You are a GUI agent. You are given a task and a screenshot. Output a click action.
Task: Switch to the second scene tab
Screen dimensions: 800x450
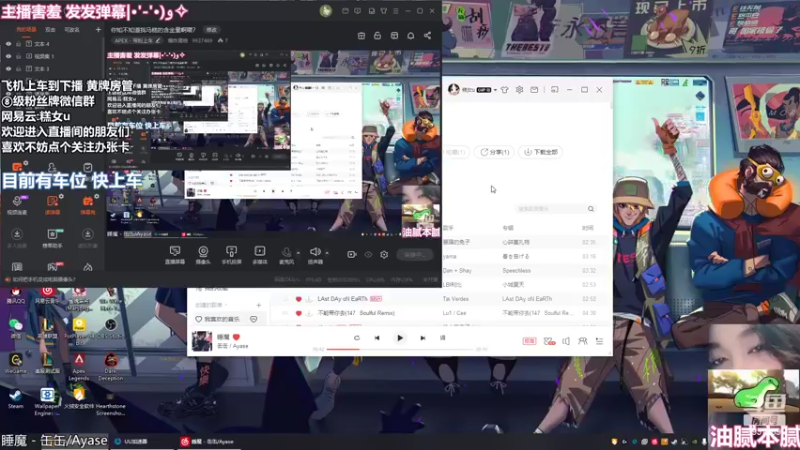pyautogui.click(x=50, y=30)
